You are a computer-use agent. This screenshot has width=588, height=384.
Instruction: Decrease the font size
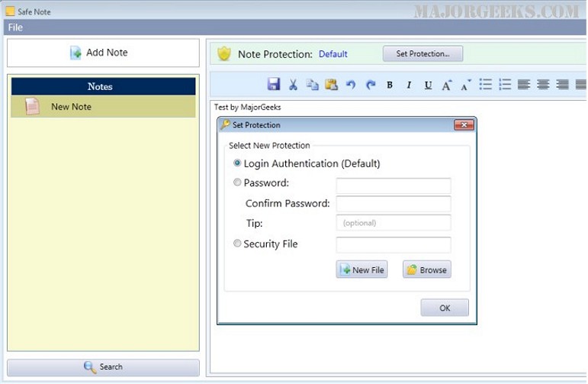[466, 86]
